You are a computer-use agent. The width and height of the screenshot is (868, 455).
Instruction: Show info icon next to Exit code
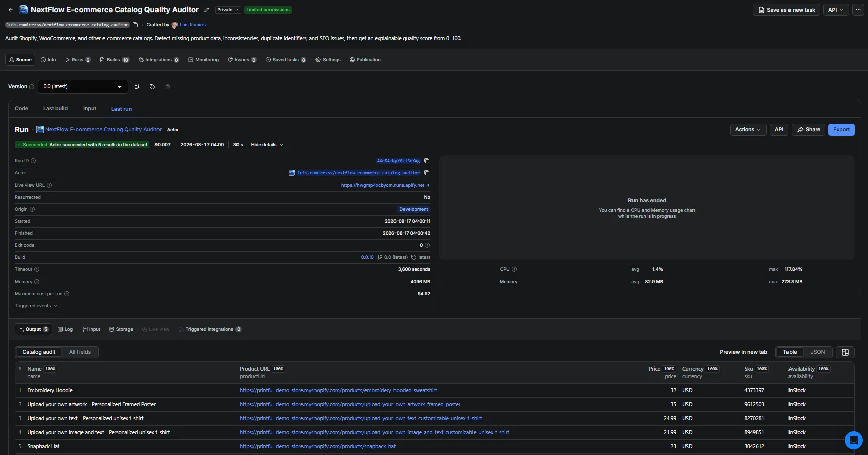(427, 245)
